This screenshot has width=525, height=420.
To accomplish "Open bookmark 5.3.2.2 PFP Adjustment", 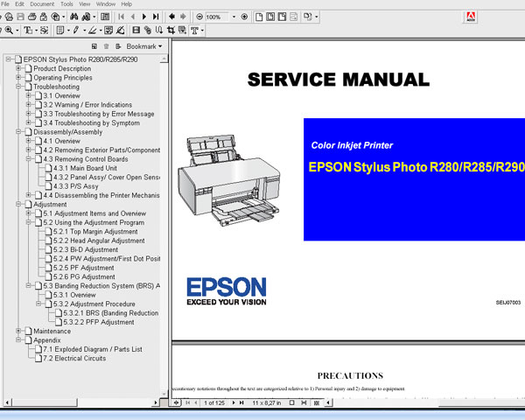I will [99, 322].
